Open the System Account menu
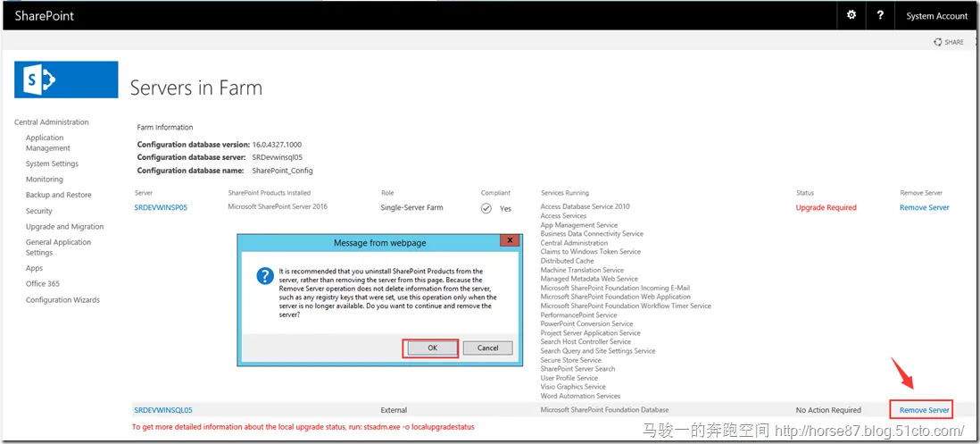 click(x=936, y=16)
